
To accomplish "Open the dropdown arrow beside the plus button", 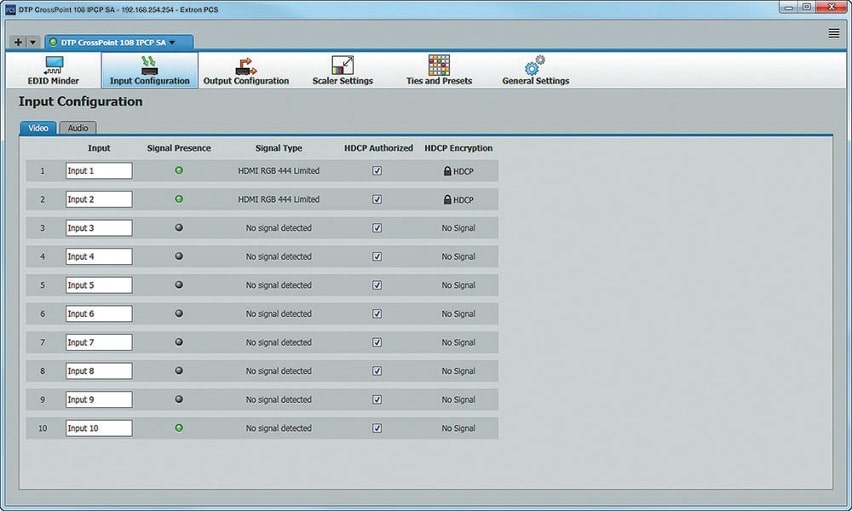I will click(33, 43).
